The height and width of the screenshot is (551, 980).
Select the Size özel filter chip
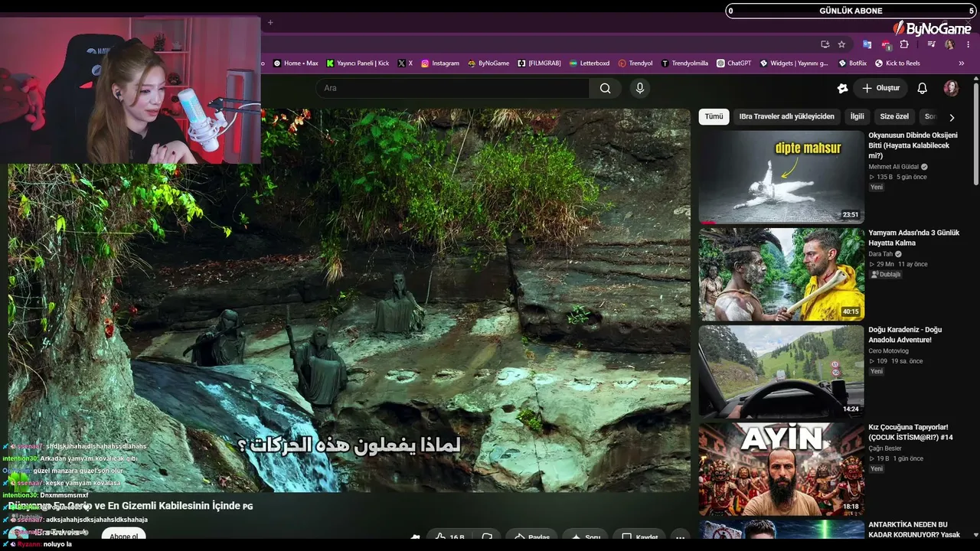point(894,116)
